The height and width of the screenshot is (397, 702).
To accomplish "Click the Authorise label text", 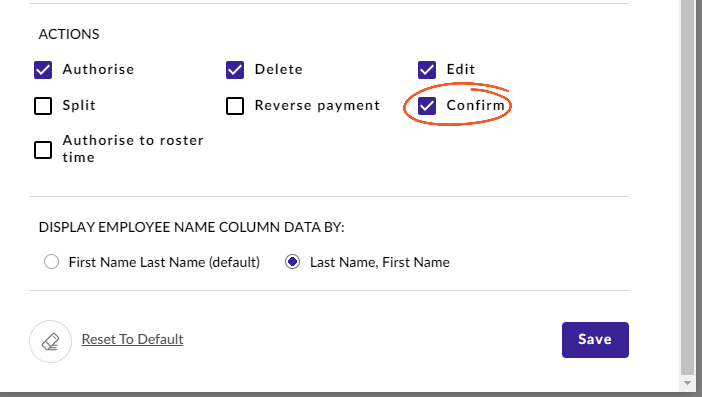I will point(98,69).
